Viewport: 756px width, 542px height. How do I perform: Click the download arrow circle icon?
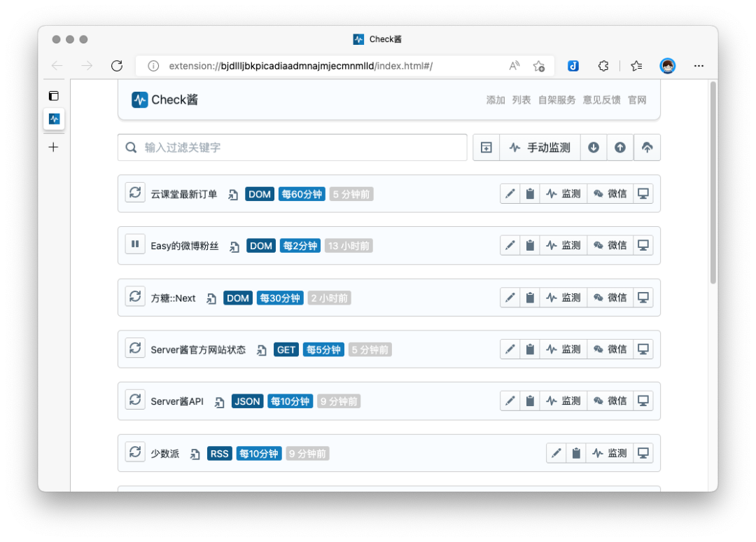(594, 147)
